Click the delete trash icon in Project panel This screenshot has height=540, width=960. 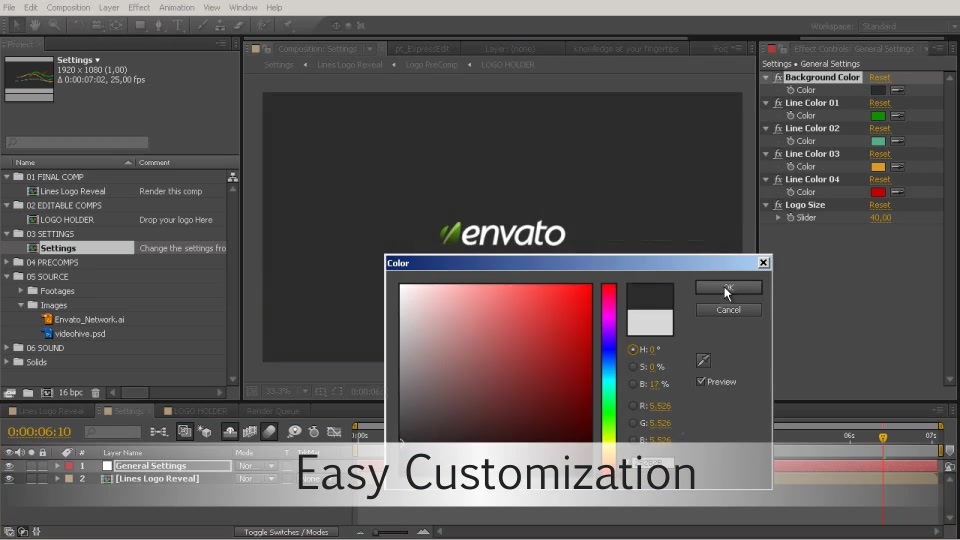pyautogui.click(x=96, y=392)
